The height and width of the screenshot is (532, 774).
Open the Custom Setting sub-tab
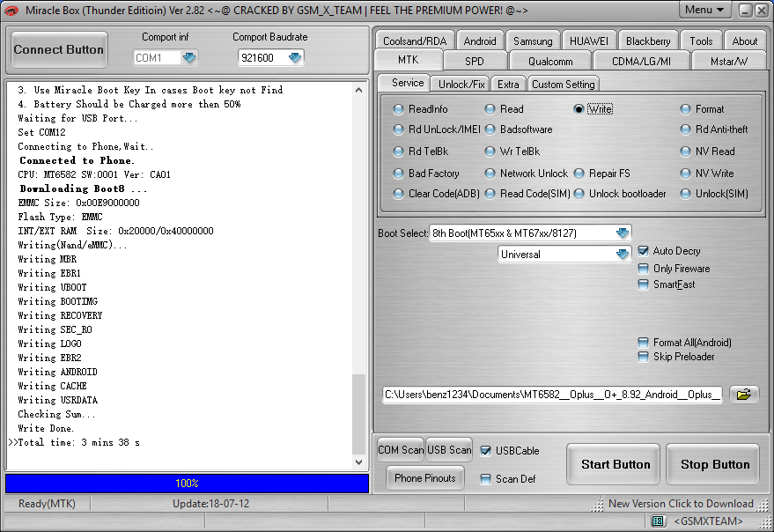pos(564,84)
